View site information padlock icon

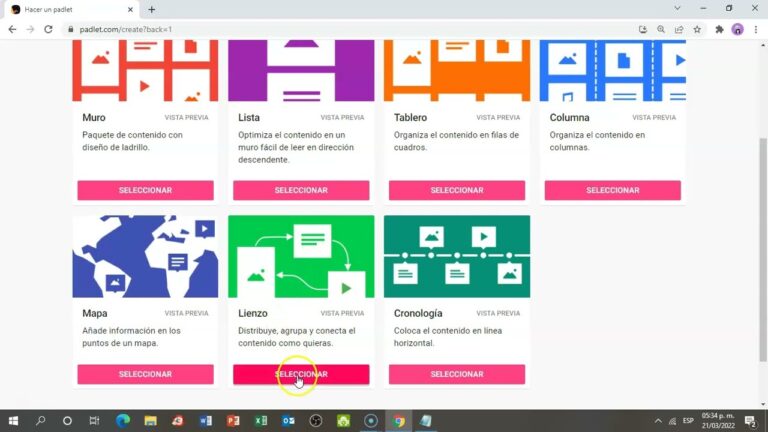coord(71,29)
